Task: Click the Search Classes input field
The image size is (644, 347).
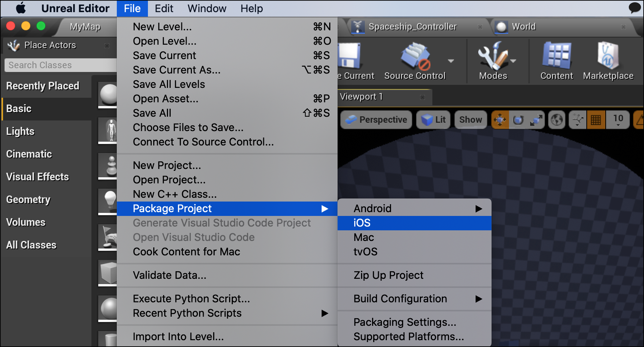Action: click(61, 65)
